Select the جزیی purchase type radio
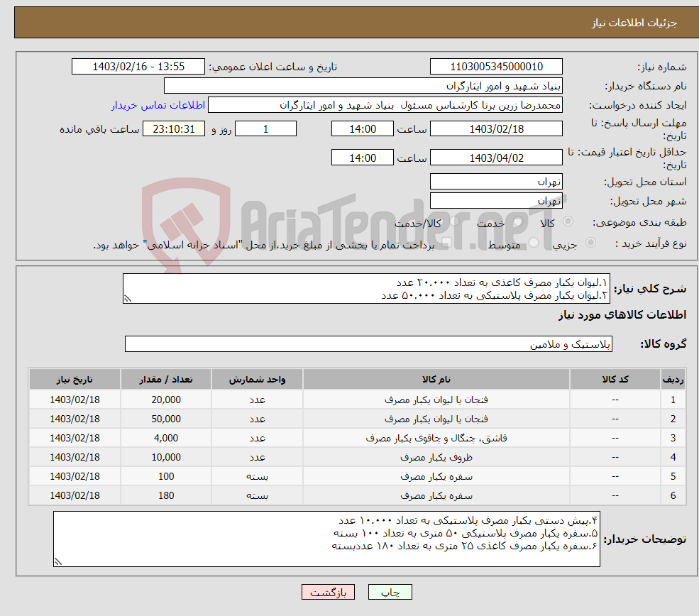Image resolution: width=699 pixels, height=616 pixels. pyautogui.click(x=590, y=243)
